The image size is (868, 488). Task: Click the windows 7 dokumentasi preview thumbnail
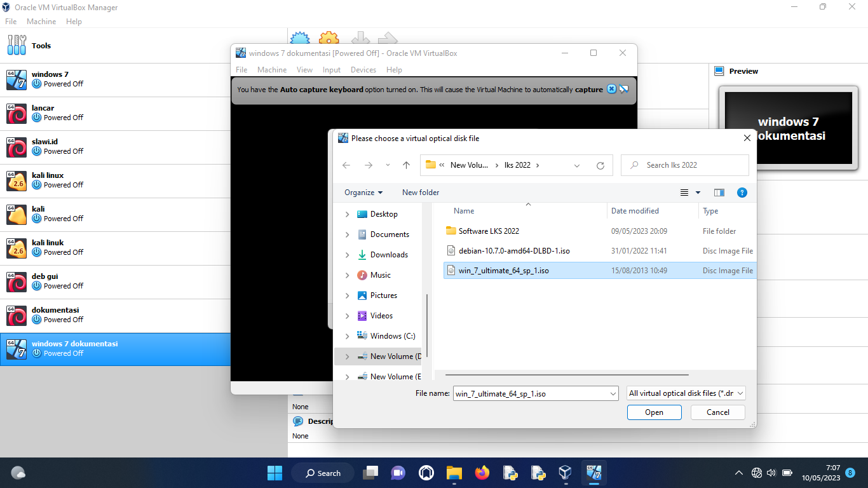tap(788, 129)
